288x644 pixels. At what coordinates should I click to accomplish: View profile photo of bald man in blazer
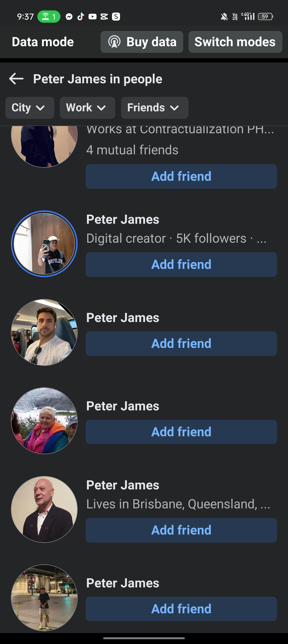point(44,509)
